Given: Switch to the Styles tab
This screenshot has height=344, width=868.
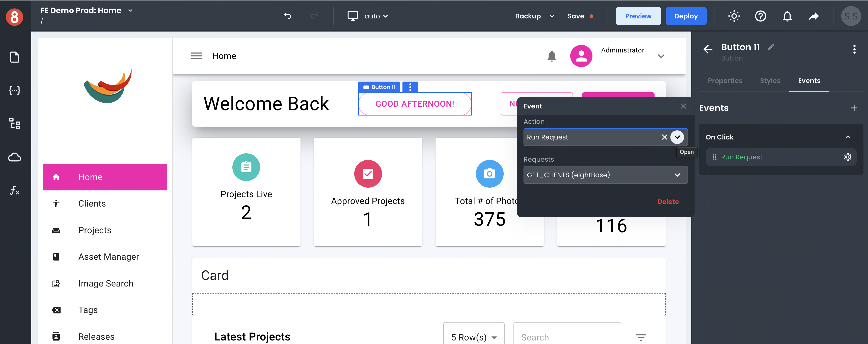Looking at the screenshot, I should point(770,80).
